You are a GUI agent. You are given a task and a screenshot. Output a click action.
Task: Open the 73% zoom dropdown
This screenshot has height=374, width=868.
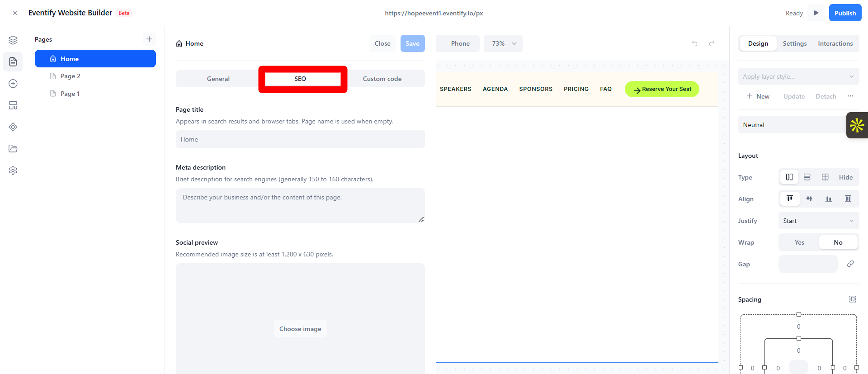(503, 43)
